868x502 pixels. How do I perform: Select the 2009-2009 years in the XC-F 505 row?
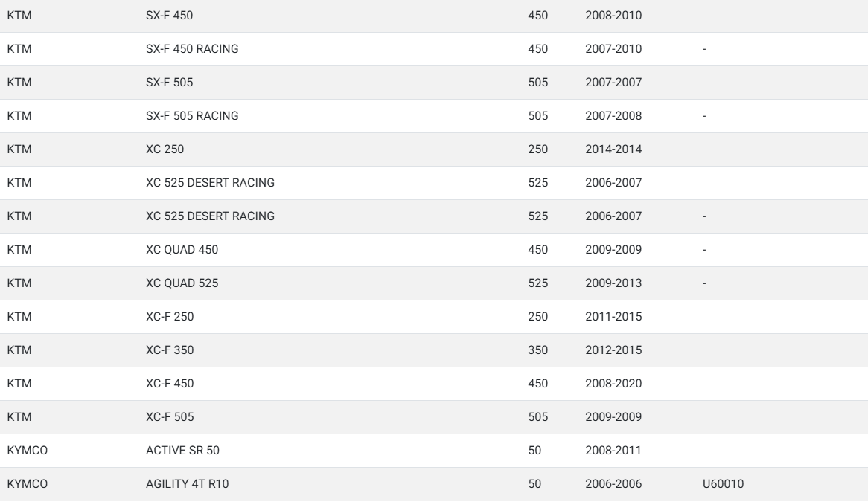click(x=613, y=417)
